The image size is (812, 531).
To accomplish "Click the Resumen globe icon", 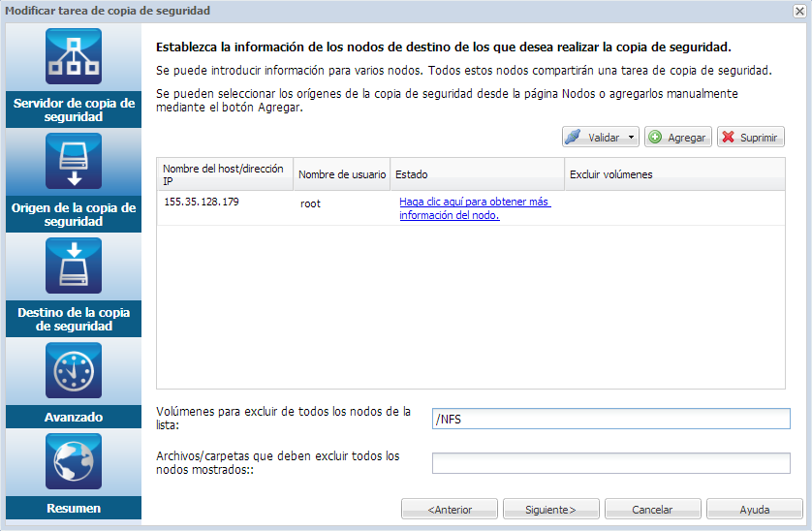I will 74,461.
